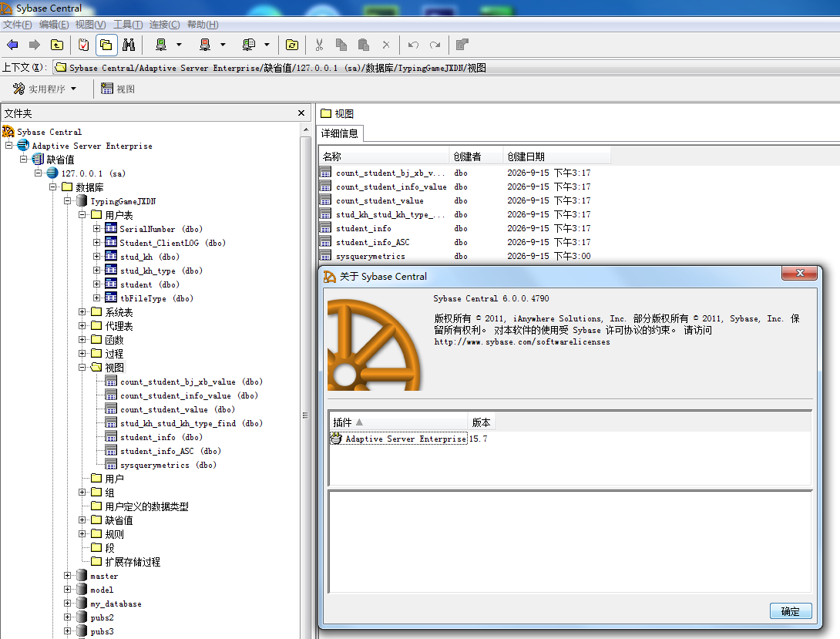The width and height of the screenshot is (840, 639).
Task: Select the 详细信息 tab
Action: pyautogui.click(x=340, y=133)
